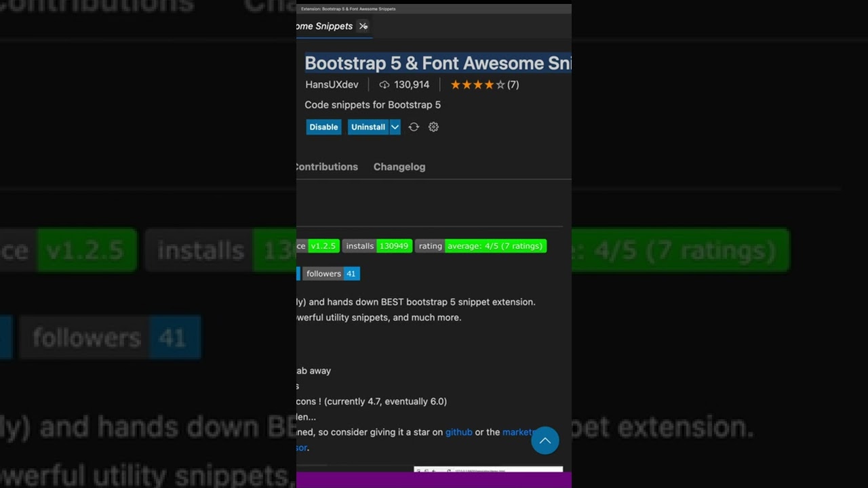868x488 pixels.
Task: Click the 'Code snippets for Bootstrap 5' description
Action: tap(373, 105)
